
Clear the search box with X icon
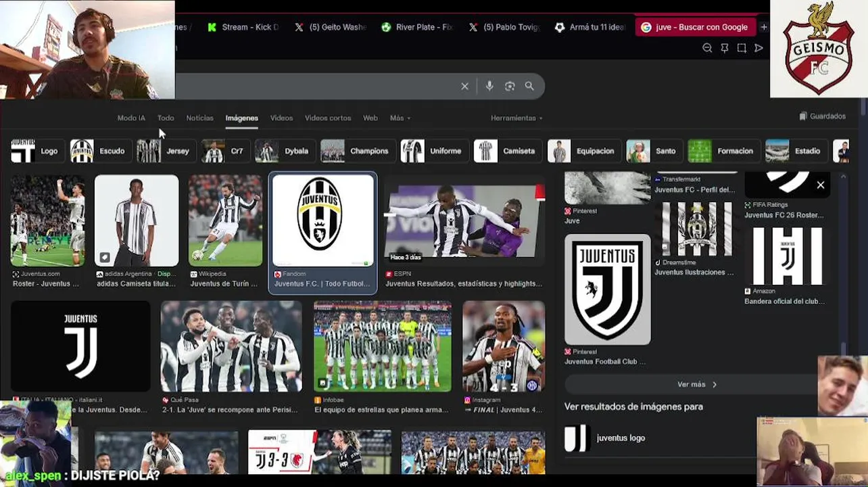[464, 87]
